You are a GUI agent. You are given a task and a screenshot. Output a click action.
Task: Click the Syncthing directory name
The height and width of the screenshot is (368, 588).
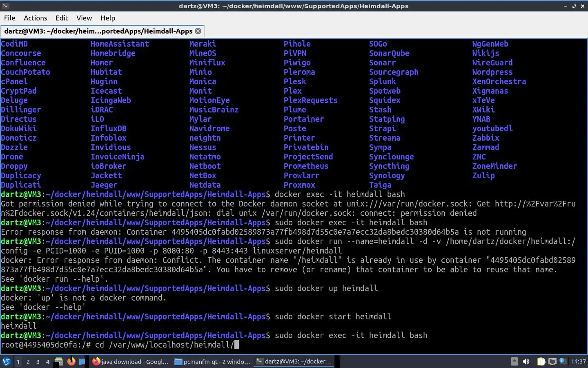[389, 166]
